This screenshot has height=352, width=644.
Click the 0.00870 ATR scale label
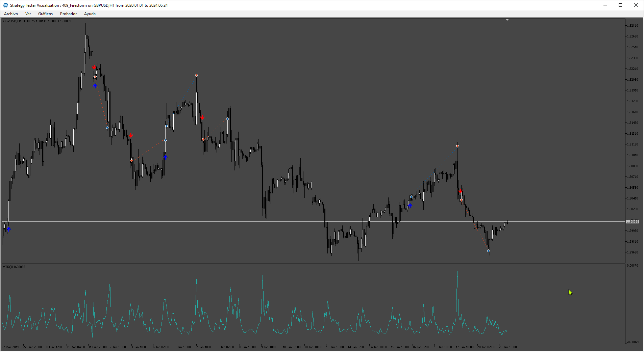coord(633,266)
